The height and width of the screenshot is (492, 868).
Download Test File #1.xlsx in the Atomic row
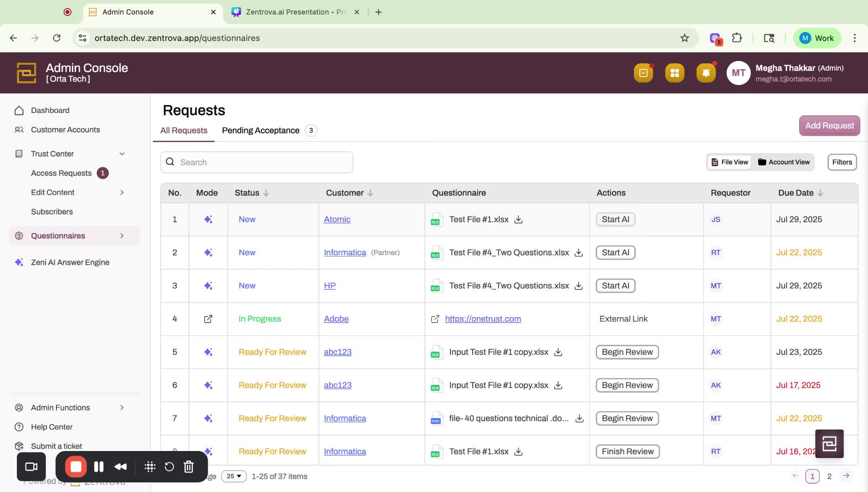(x=518, y=220)
